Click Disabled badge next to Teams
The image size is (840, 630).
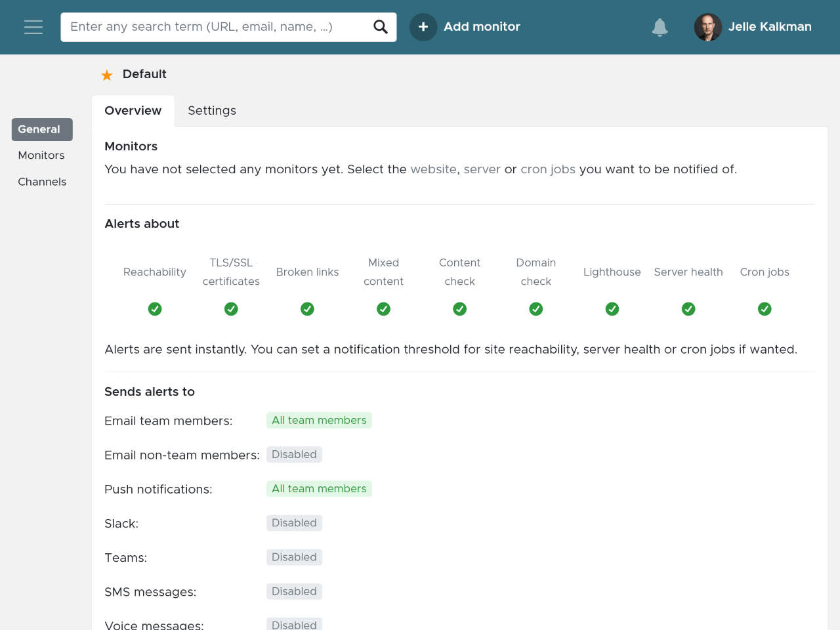point(294,556)
